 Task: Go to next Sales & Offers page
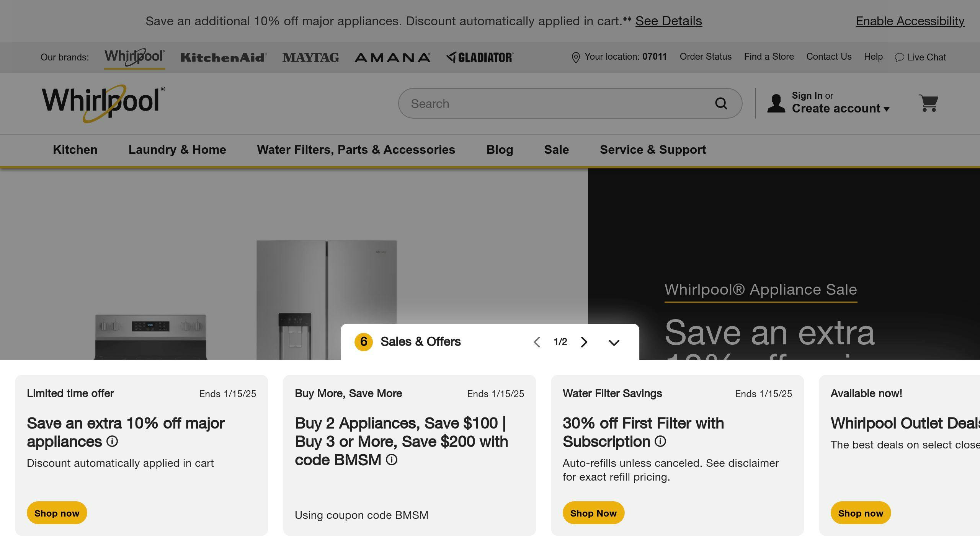(584, 342)
